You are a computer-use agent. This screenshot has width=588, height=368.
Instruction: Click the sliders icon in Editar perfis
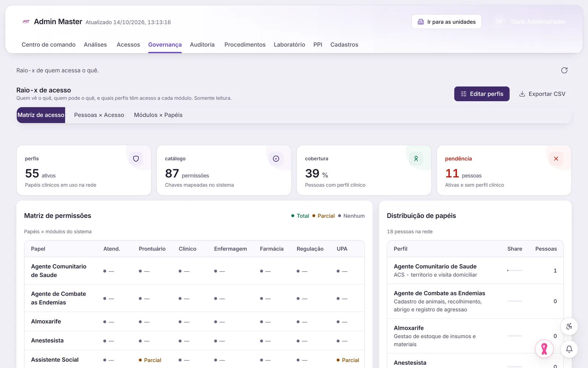coord(464,94)
